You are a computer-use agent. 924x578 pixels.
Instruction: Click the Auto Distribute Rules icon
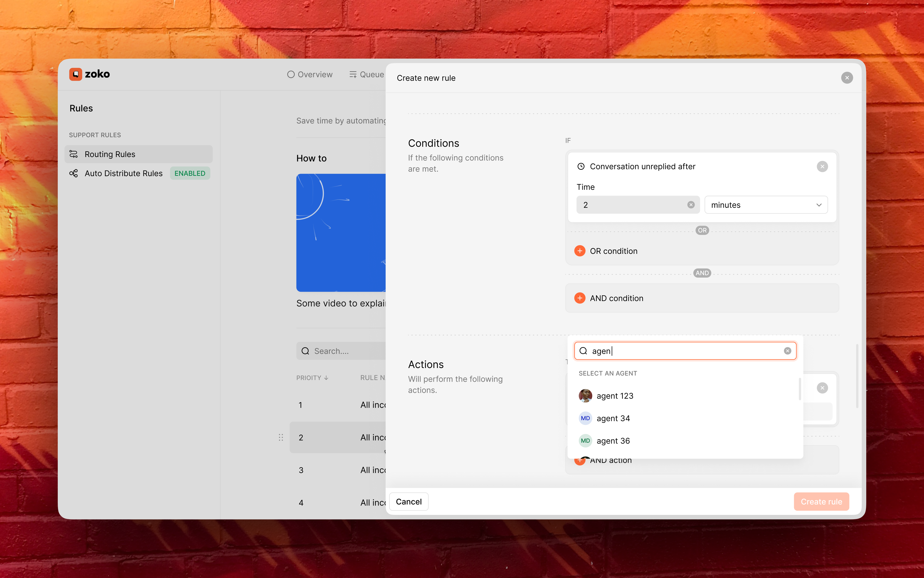coord(73,173)
